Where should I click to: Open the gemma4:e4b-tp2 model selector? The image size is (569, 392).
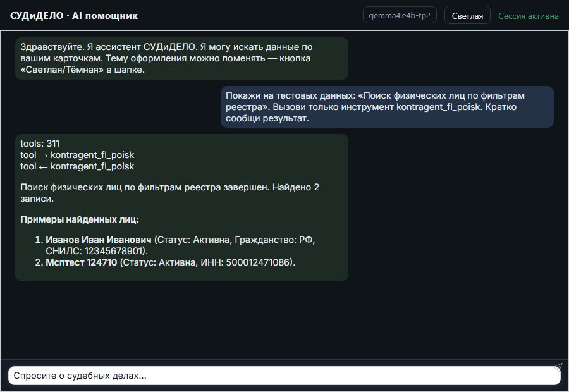click(400, 15)
